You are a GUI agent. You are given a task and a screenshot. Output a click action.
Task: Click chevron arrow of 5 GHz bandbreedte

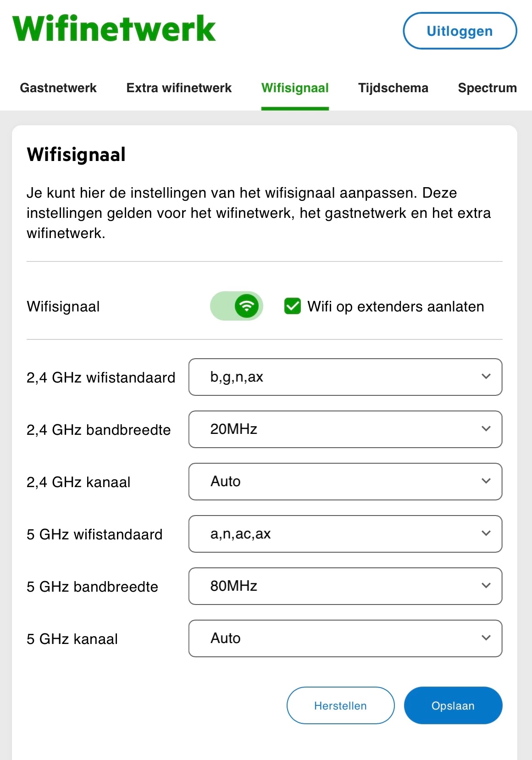pyautogui.click(x=486, y=586)
